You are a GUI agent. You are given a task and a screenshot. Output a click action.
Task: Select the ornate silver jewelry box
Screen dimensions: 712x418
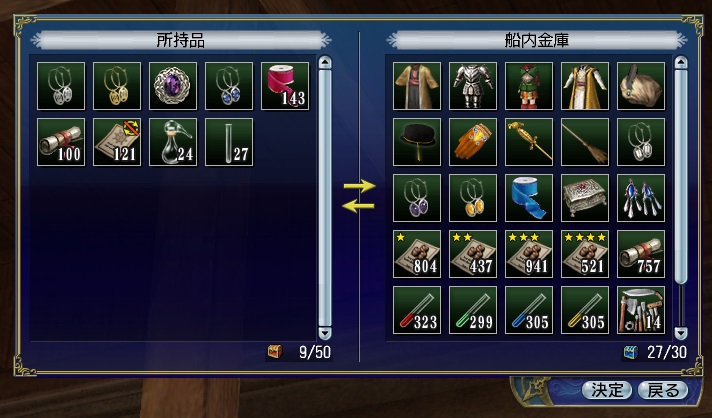click(585, 198)
